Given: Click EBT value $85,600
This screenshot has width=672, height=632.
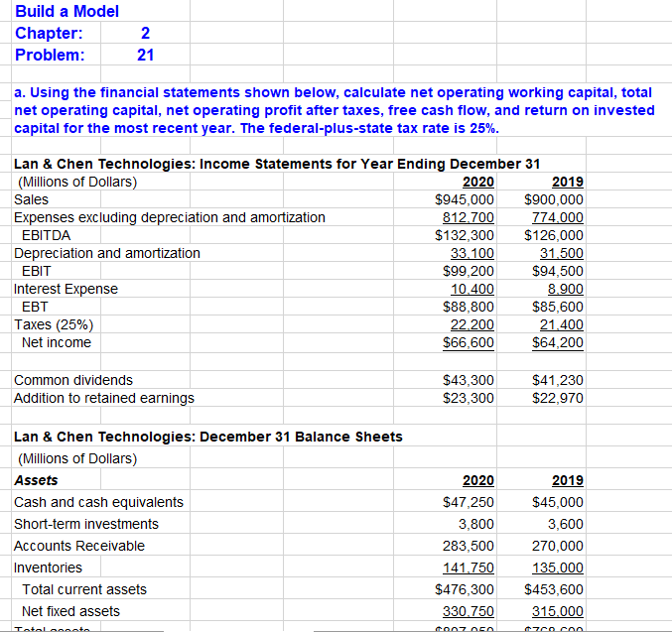Looking at the screenshot, I should click(558, 307).
